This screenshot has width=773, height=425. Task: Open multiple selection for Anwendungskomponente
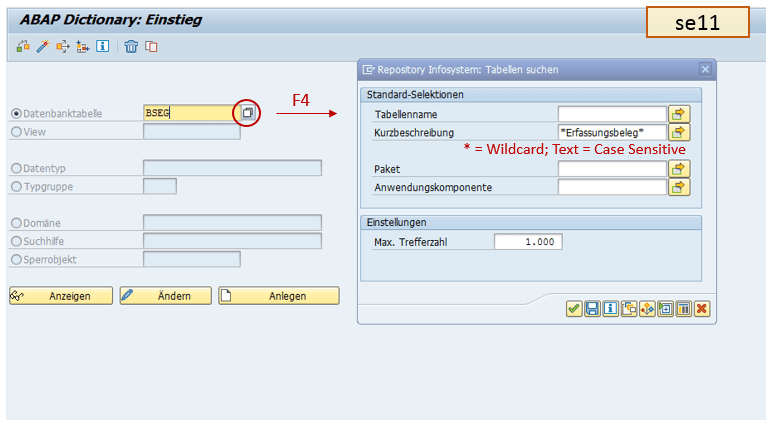coord(679,187)
